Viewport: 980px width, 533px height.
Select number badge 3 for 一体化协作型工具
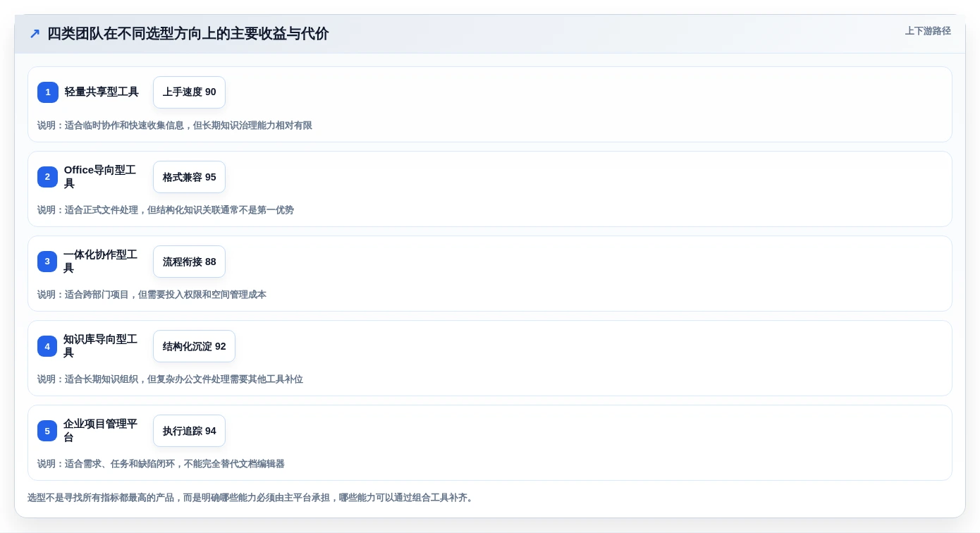click(x=47, y=262)
